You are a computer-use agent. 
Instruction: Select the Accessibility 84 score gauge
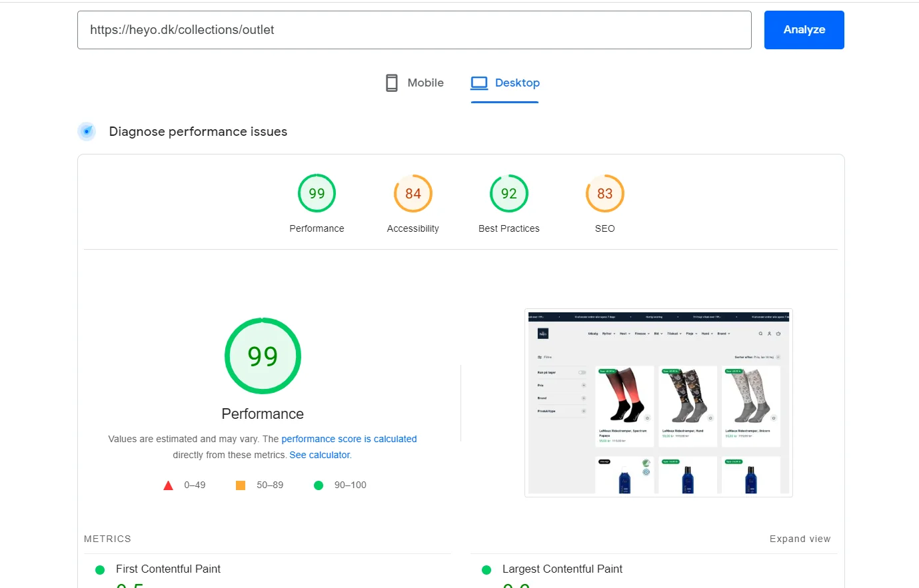click(x=413, y=193)
